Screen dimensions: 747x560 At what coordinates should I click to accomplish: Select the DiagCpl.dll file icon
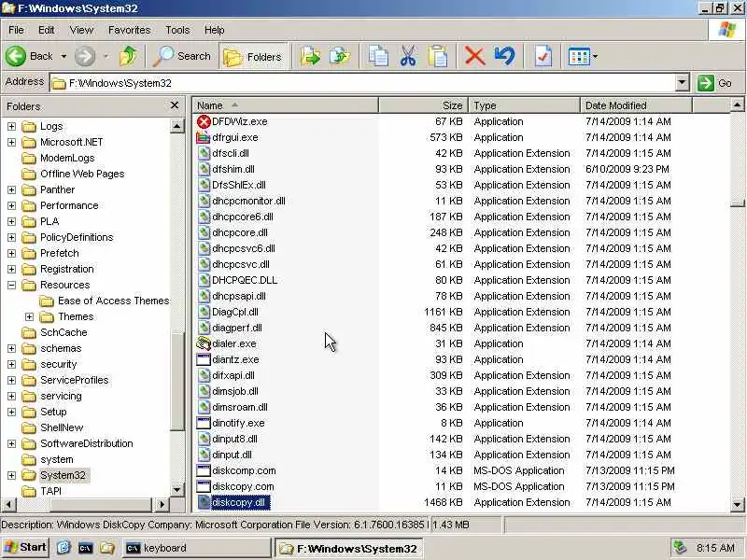tap(204, 312)
